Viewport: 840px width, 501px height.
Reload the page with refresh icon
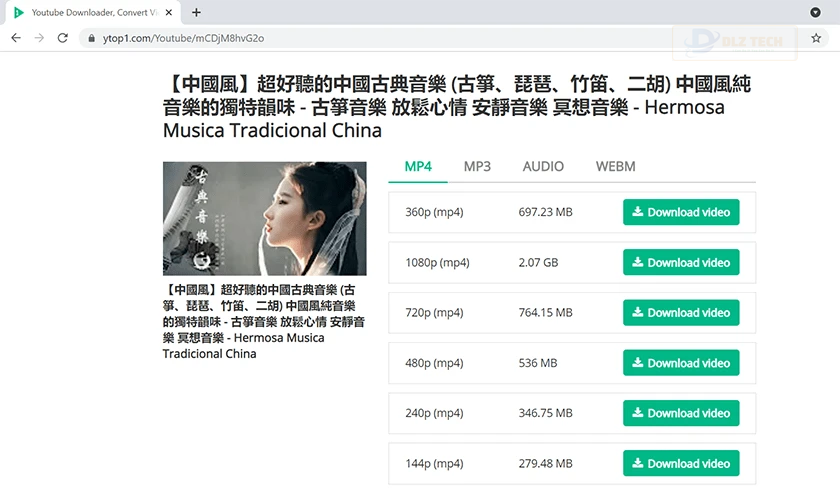tap(63, 38)
